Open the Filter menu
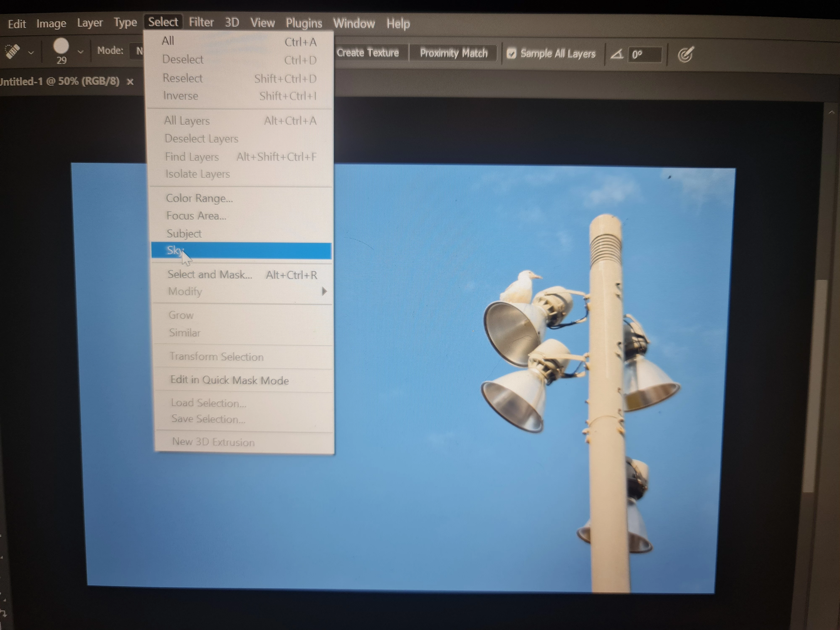The width and height of the screenshot is (840, 630). coord(201,22)
